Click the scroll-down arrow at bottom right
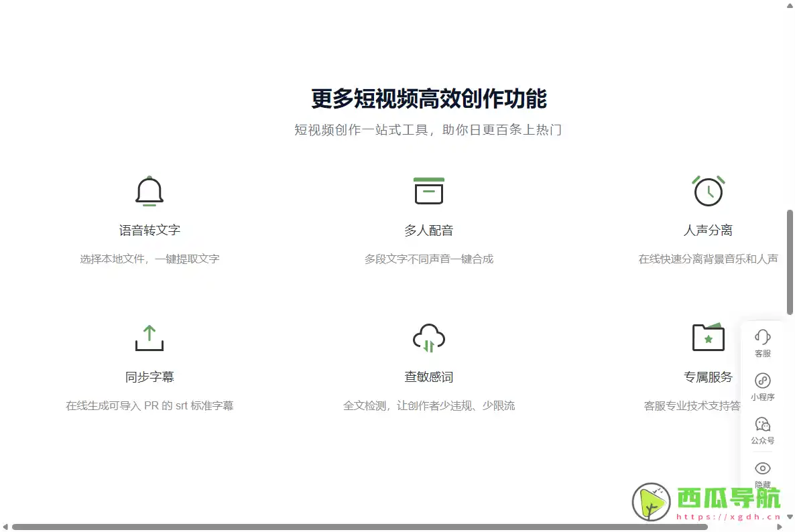795x532 pixels. tap(790, 517)
